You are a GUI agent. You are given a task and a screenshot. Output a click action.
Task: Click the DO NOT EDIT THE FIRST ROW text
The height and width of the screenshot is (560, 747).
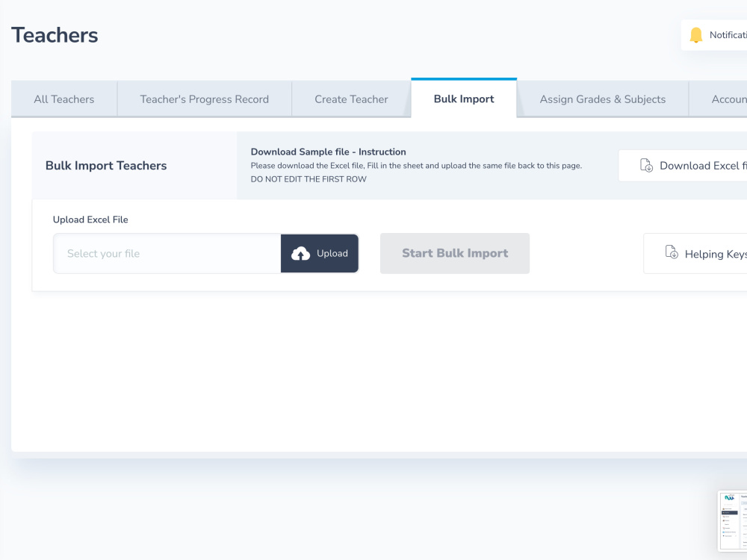309,179
